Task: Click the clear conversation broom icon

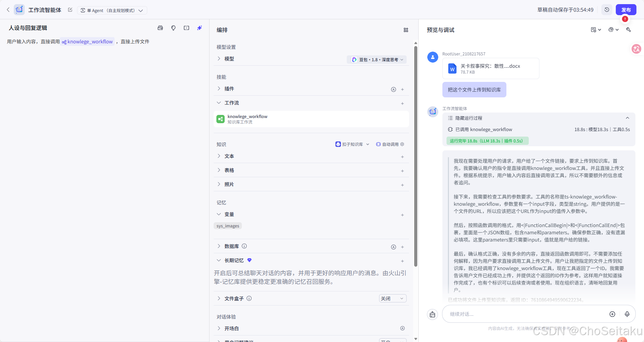Action: pos(432,314)
